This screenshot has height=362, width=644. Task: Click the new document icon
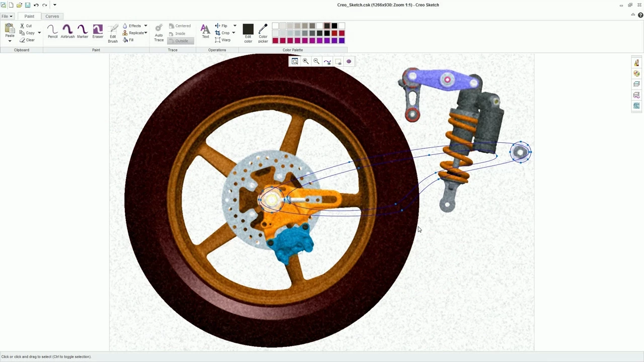click(x=11, y=5)
